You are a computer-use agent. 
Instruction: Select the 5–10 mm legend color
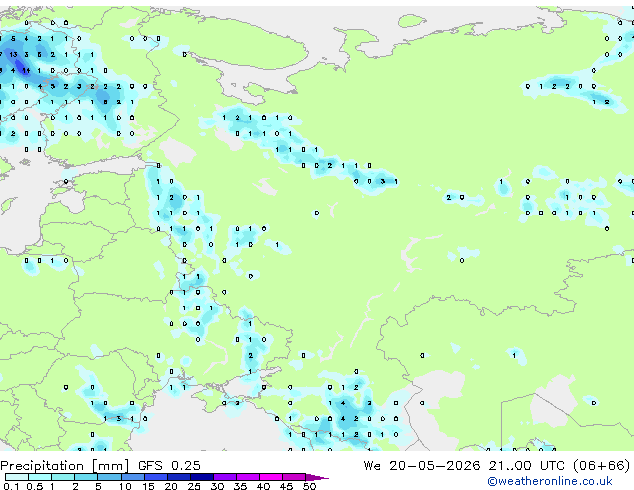[109, 477]
